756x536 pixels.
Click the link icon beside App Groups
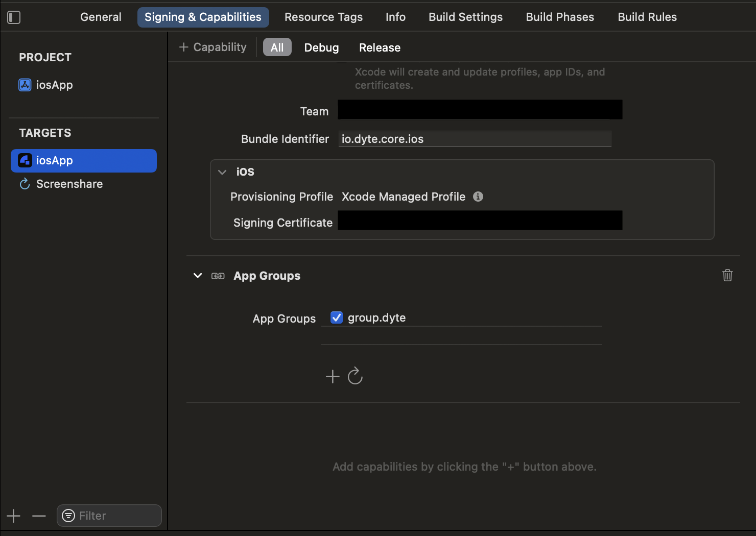coord(218,276)
